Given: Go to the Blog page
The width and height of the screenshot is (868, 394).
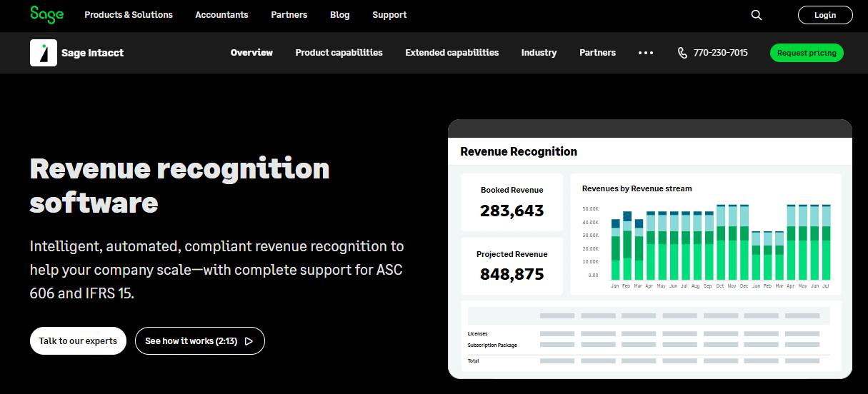Looking at the screenshot, I should click(340, 15).
